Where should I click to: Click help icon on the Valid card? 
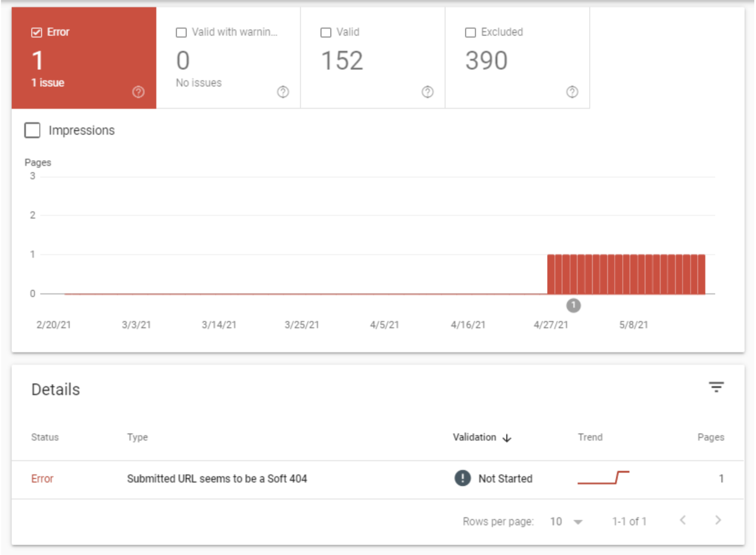click(x=427, y=92)
